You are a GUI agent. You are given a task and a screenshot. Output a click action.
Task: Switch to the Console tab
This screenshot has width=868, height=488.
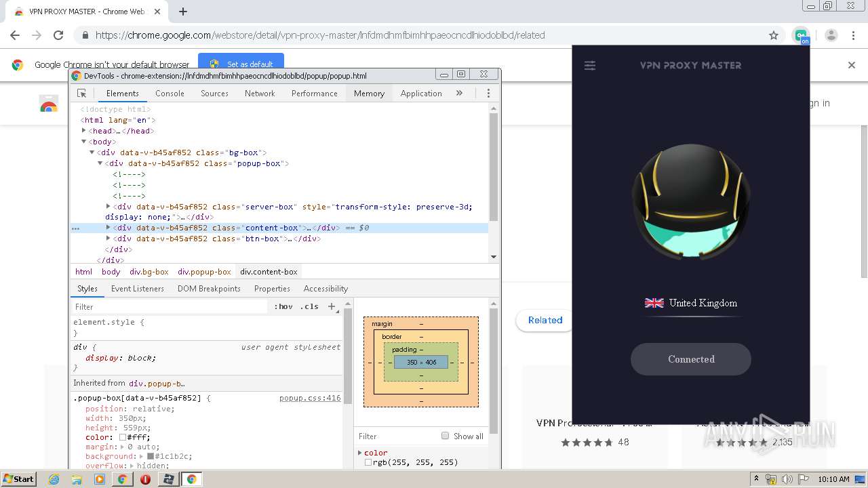170,94
